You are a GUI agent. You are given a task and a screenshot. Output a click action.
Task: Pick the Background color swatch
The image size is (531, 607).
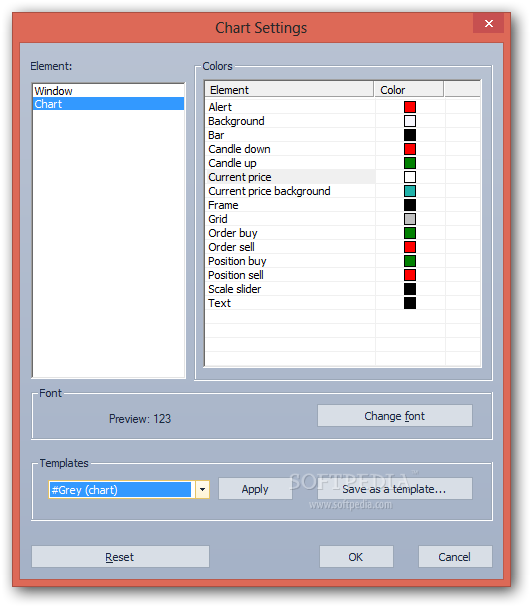pos(410,121)
